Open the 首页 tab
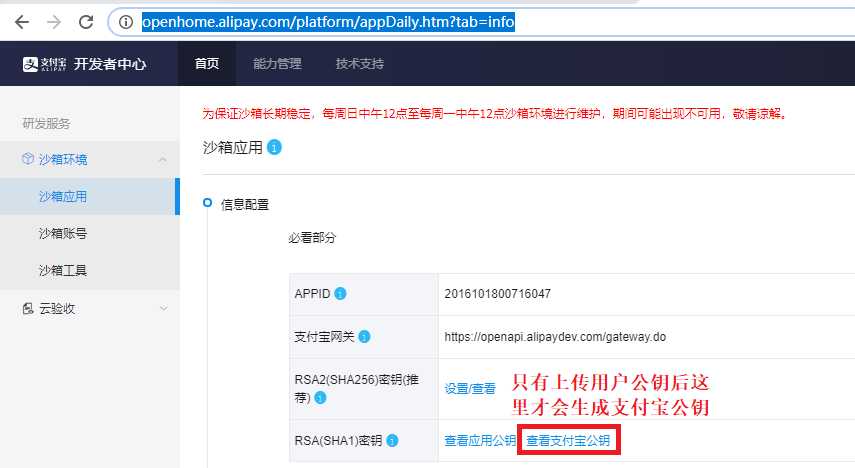Viewport: 855px width, 468px height. (207, 64)
